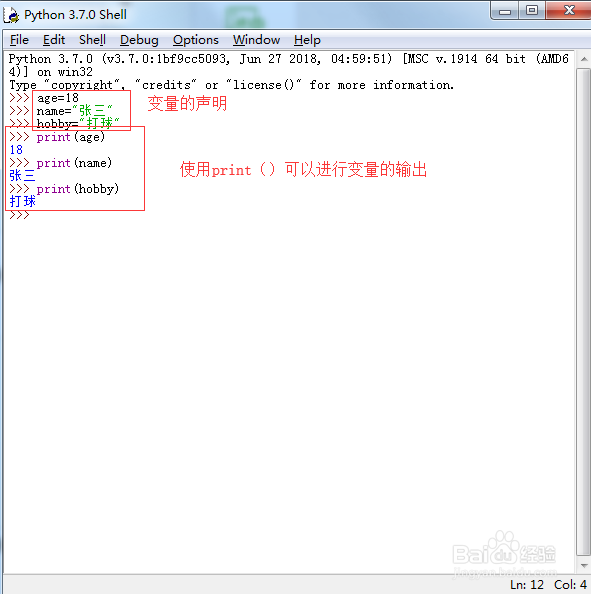
Task: Click the blue output 打球
Action: [22, 202]
